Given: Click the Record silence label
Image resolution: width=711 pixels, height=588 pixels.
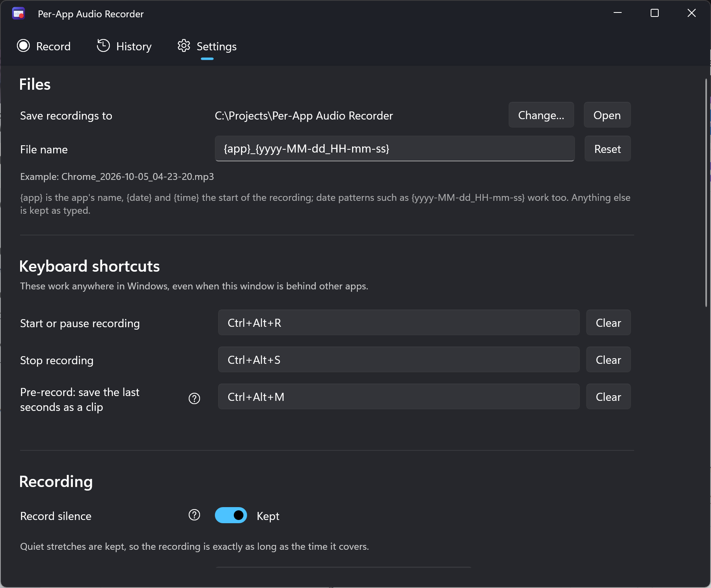Looking at the screenshot, I should [56, 516].
